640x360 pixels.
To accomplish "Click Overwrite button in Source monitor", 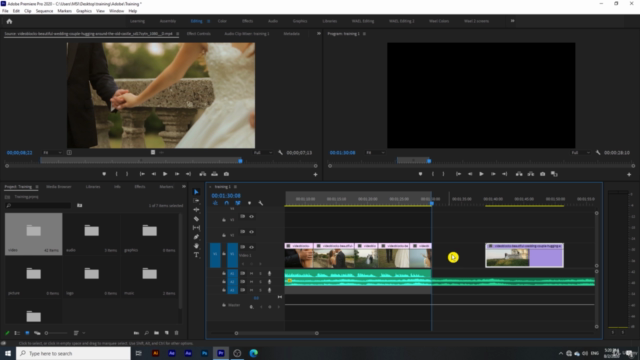I will [214, 174].
